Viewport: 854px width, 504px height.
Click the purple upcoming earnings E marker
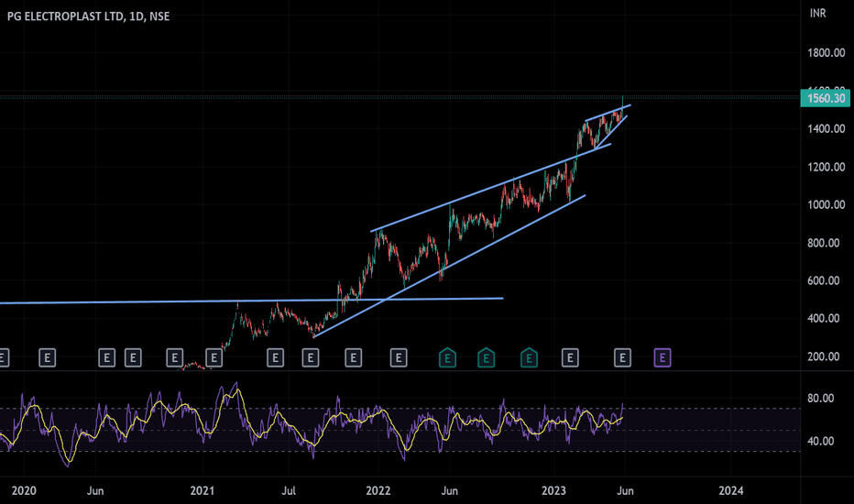coord(662,358)
